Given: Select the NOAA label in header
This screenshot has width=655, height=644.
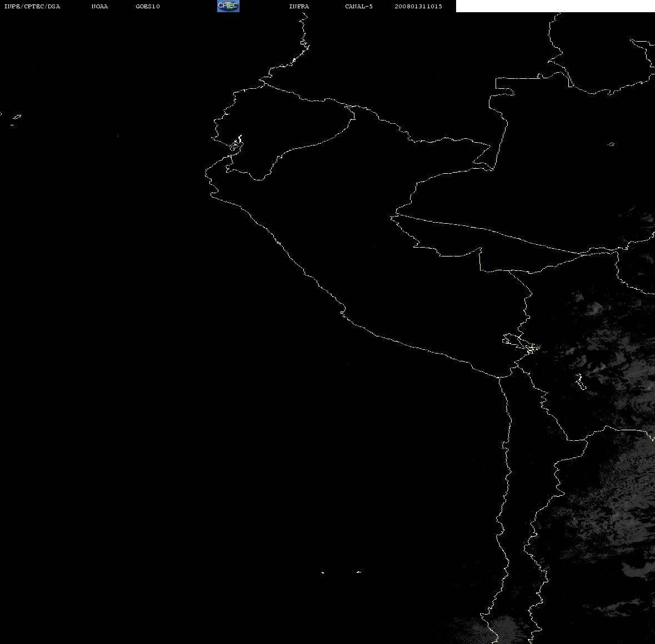Looking at the screenshot, I should point(99,6).
